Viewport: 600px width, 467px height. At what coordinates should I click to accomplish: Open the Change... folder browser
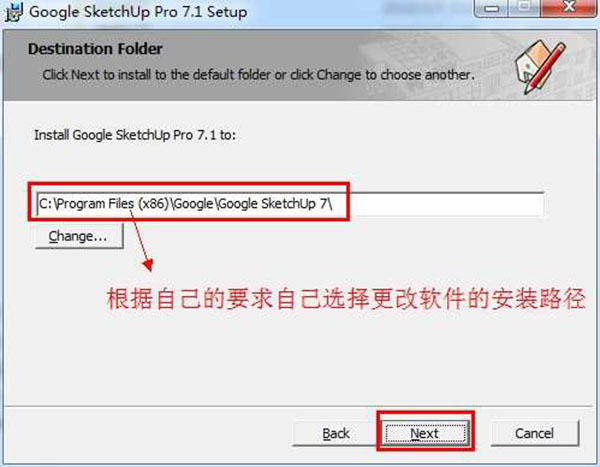click(x=79, y=237)
